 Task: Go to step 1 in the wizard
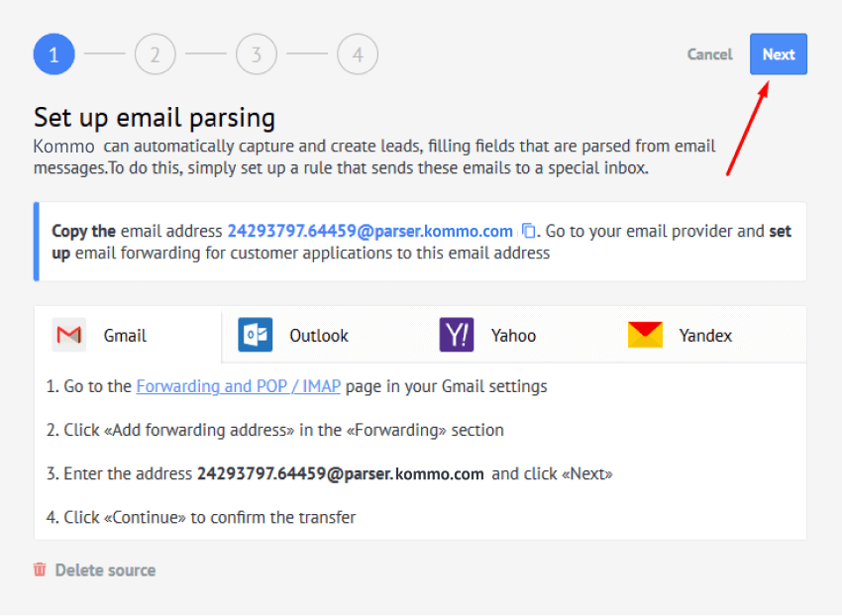(53, 54)
